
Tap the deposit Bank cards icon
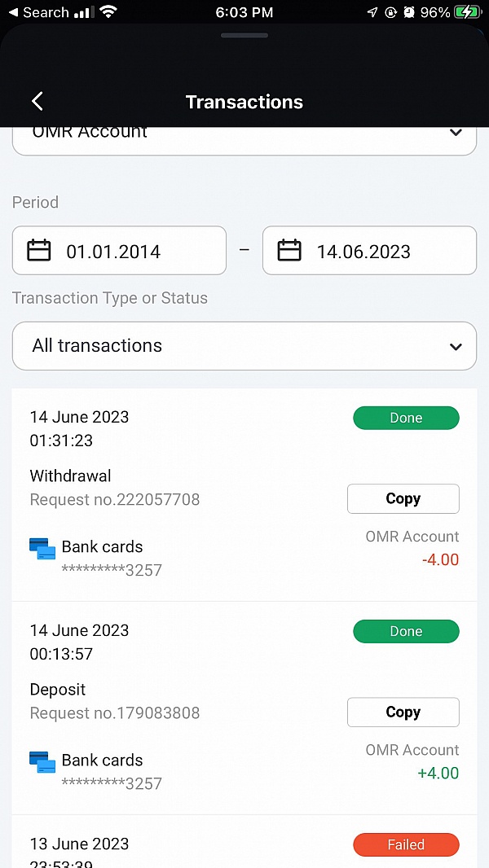pyautogui.click(x=42, y=762)
